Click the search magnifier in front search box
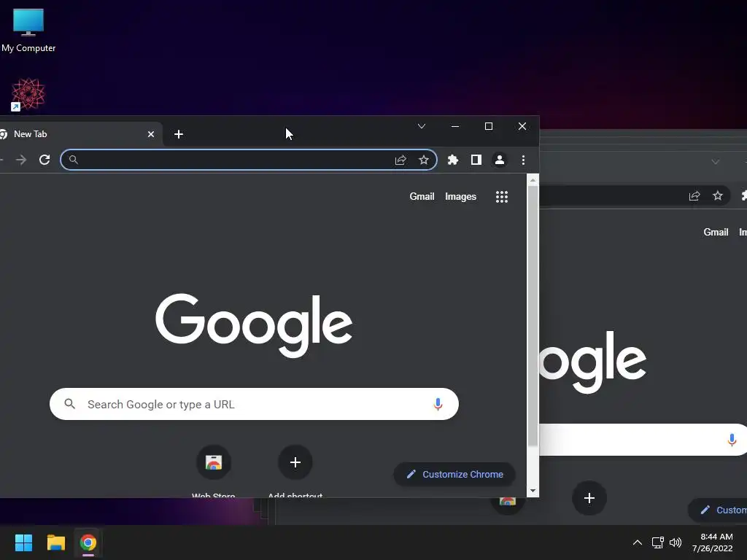Viewport: 747px width, 560px height. (x=70, y=404)
